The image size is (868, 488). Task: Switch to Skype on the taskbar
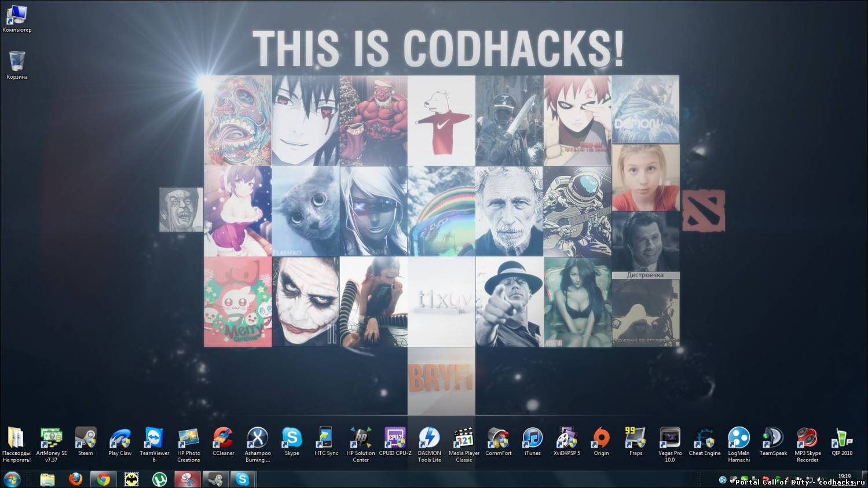click(x=243, y=479)
